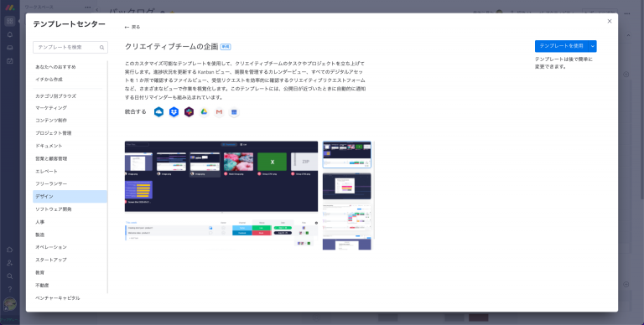Click テンプレートを使用 button
Viewport: 644px width, 325px height.
point(561,46)
